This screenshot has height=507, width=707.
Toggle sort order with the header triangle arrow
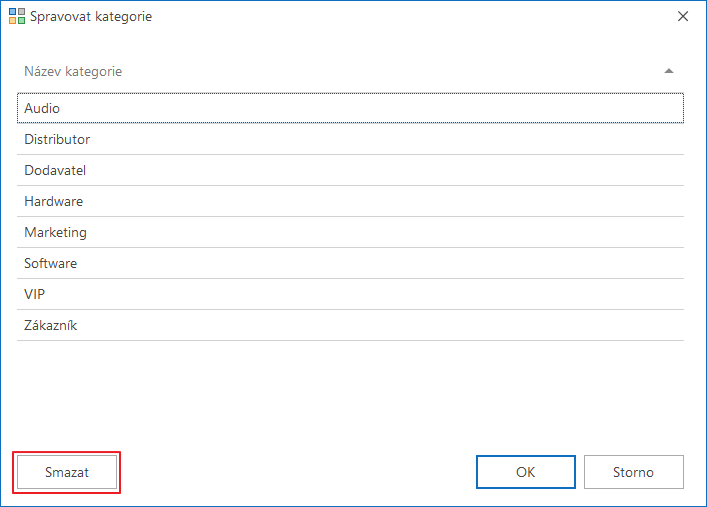[x=669, y=71]
